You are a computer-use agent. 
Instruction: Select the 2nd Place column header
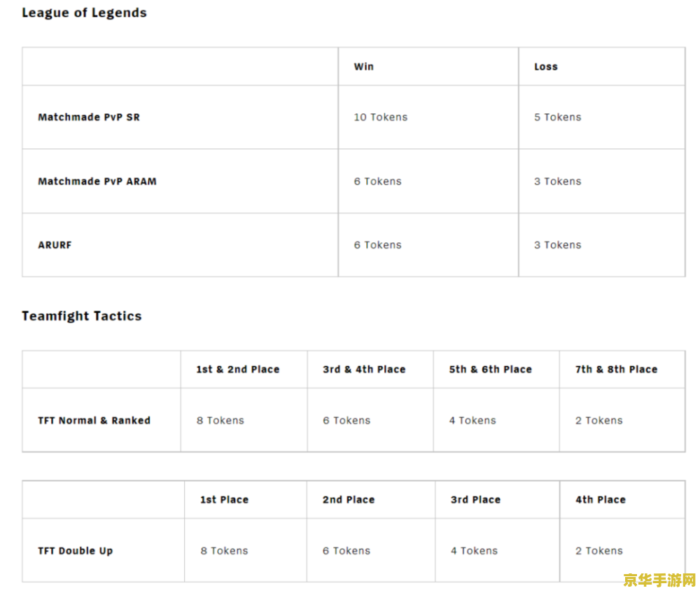[x=349, y=500]
